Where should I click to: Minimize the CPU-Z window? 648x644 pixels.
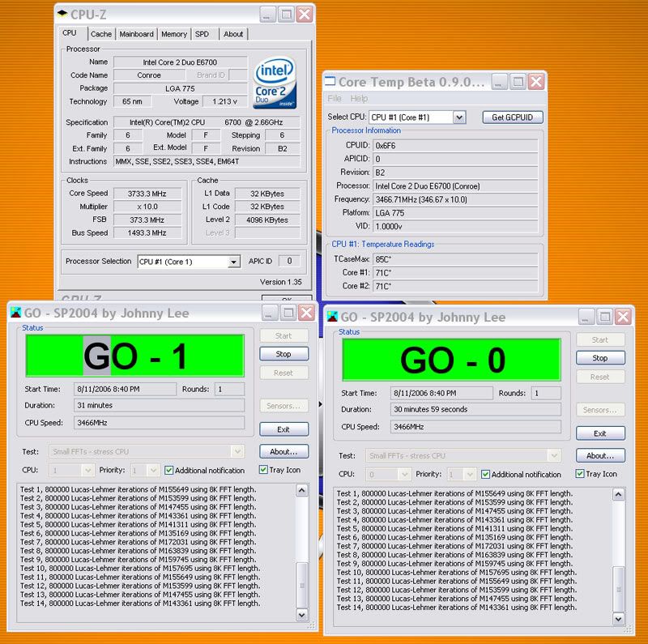268,15
